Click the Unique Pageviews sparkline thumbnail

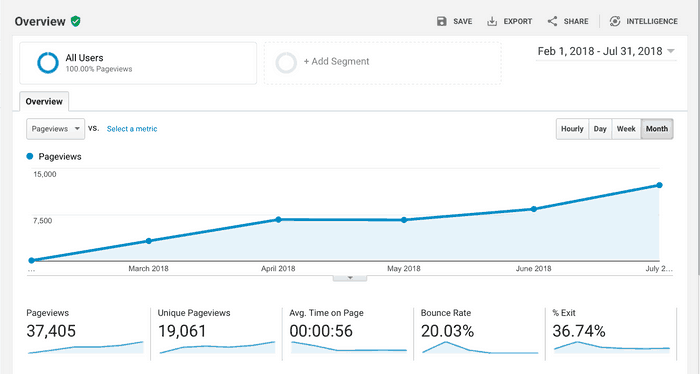point(217,347)
